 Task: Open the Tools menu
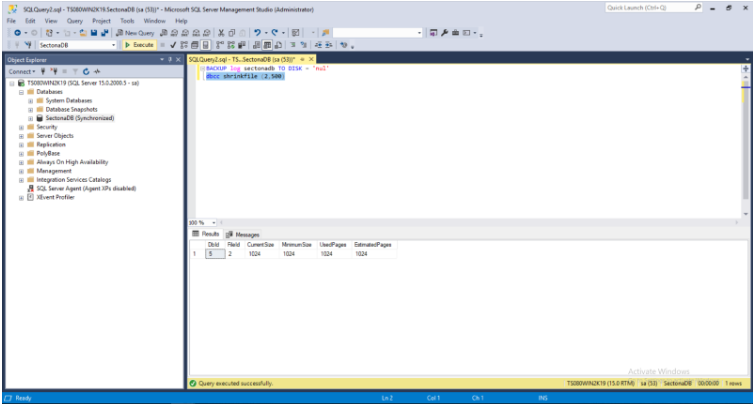tap(127, 20)
